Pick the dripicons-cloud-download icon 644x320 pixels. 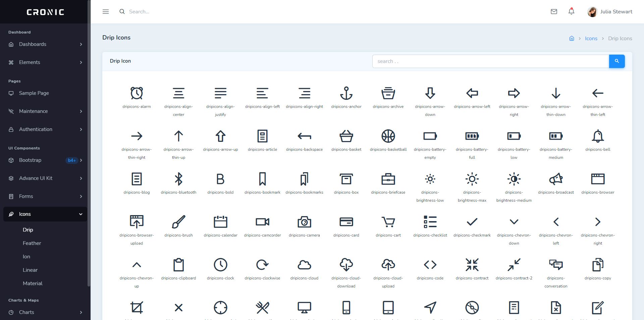[x=346, y=265]
